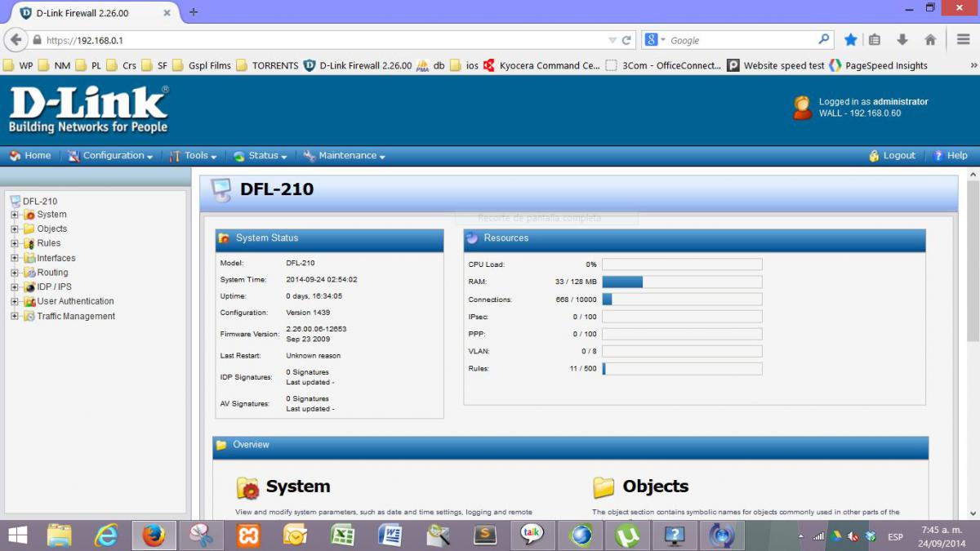The image size is (980, 551).
Task: Click Traffic Management icon in tree
Action: point(29,316)
